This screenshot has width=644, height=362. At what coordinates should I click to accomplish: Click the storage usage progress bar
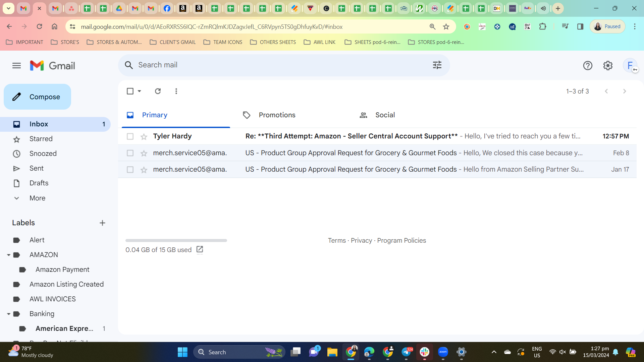click(x=176, y=240)
